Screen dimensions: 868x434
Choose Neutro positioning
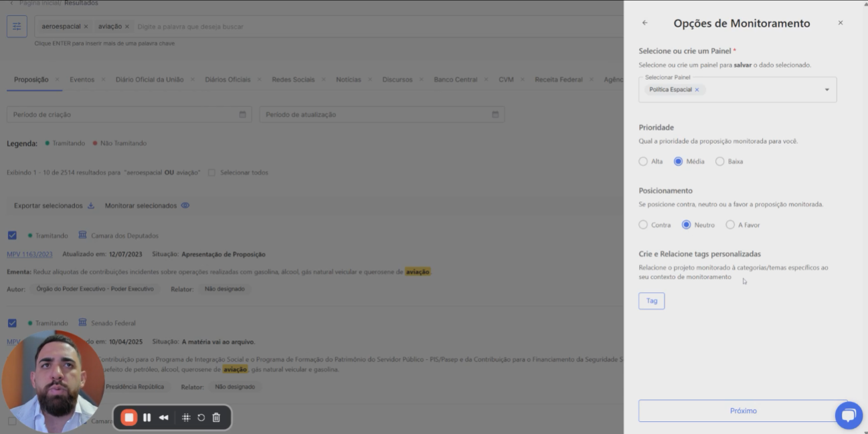(x=686, y=225)
